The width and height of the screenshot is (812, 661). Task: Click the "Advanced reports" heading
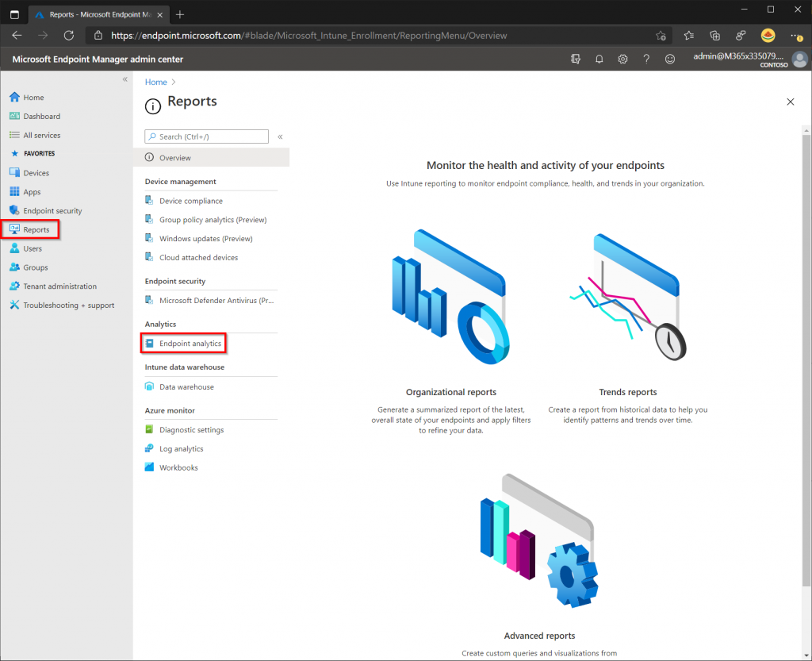tap(539, 636)
